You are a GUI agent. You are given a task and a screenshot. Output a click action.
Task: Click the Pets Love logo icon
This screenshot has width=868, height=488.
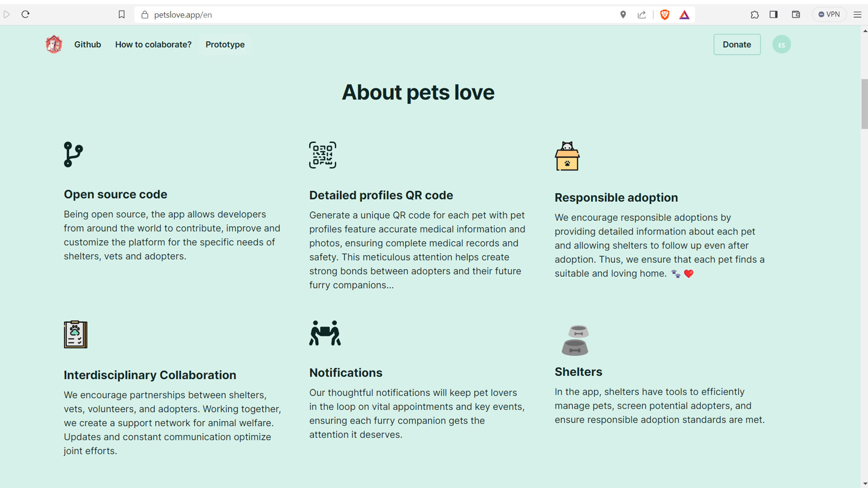tap(54, 44)
